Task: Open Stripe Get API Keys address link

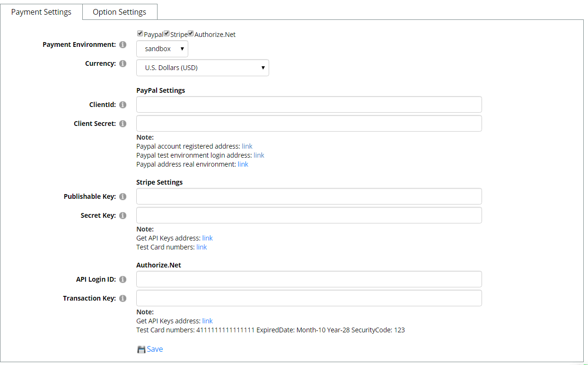Action: coord(207,238)
